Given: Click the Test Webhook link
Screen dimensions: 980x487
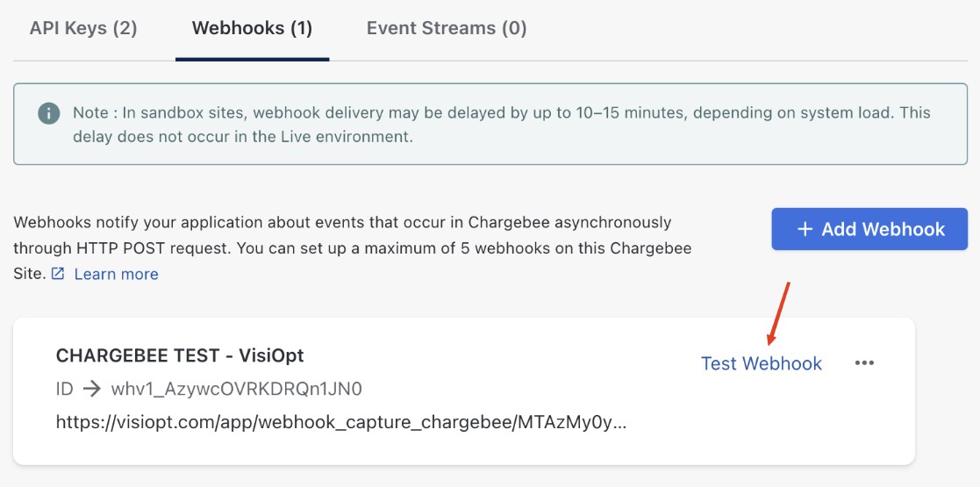Looking at the screenshot, I should tap(762, 363).
